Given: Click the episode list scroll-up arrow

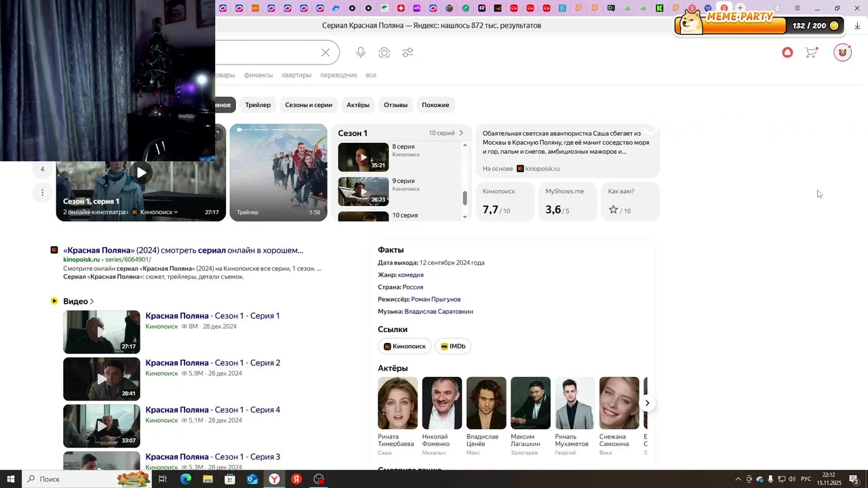Looking at the screenshot, I should [x=465, y=145].
